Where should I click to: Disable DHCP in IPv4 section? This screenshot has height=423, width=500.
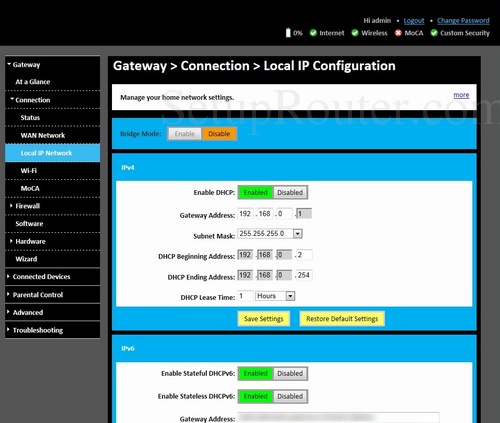290,192
